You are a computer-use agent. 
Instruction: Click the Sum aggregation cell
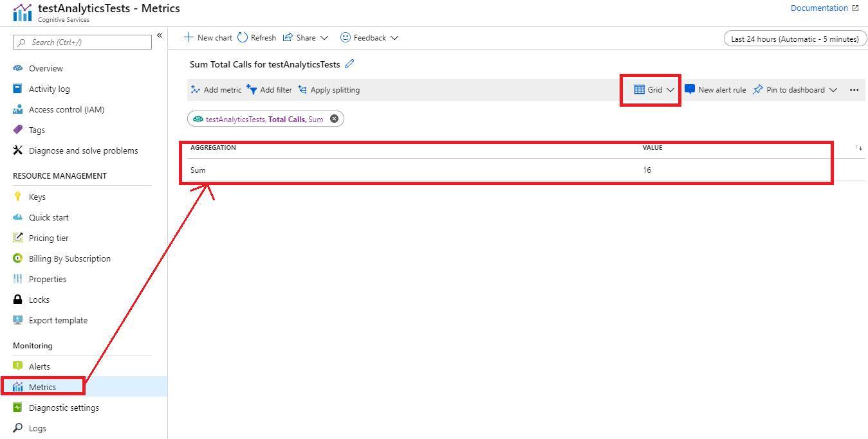click(x=198, y=170)
